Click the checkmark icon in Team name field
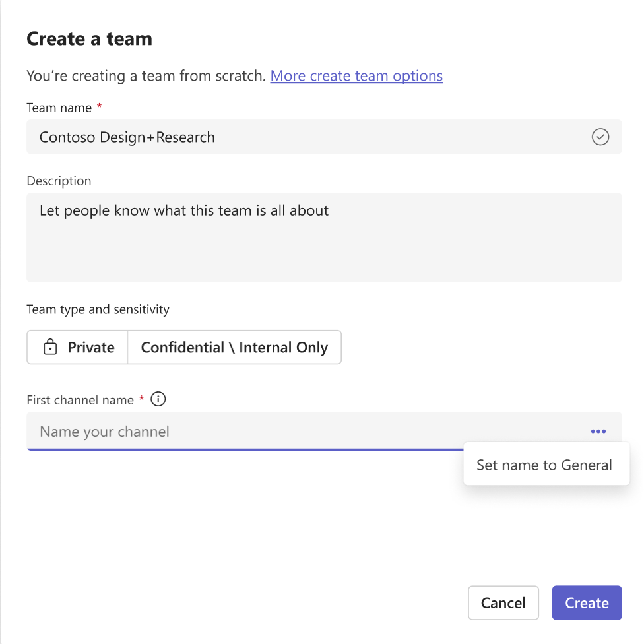 click(x=600, y=137)
